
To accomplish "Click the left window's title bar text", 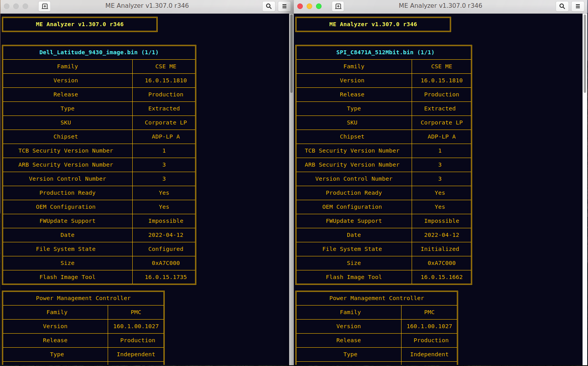I will pyautogui.click(x=147, y=6).
